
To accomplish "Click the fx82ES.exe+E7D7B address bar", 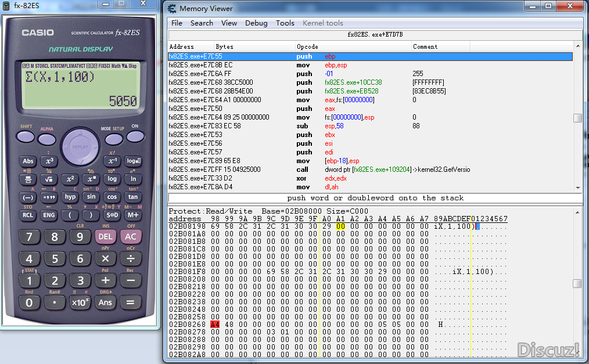I will pyautogui.click(x=375, y=34).
